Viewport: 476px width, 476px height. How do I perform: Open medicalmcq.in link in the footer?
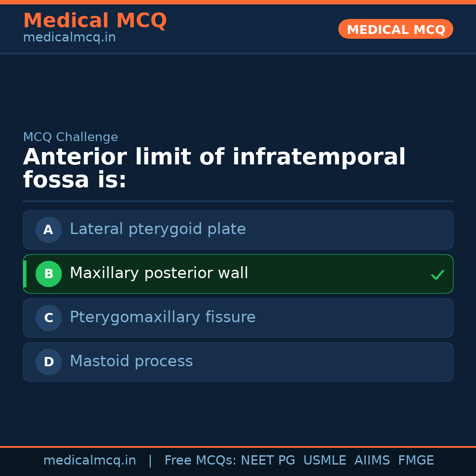tap(89, 461)
